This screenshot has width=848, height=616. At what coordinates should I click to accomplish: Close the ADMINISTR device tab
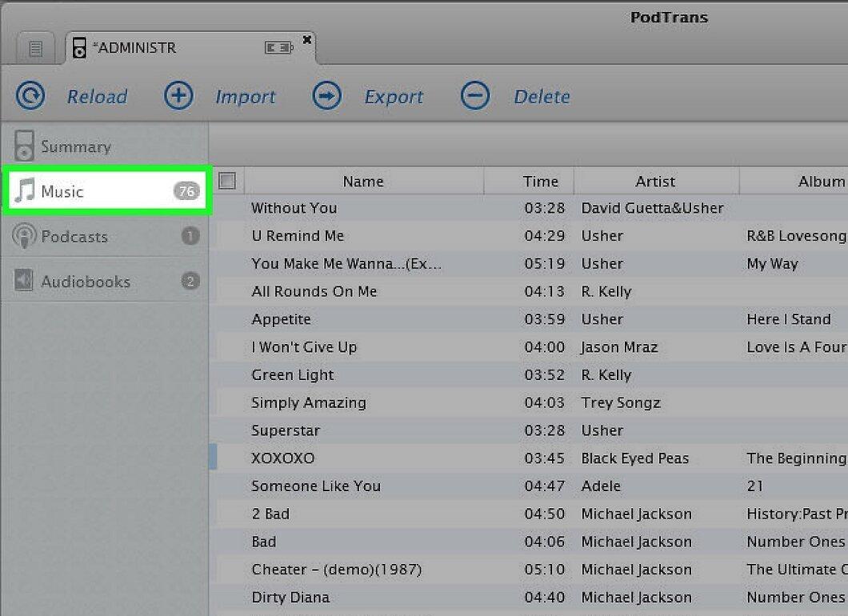tap(306, 39)
